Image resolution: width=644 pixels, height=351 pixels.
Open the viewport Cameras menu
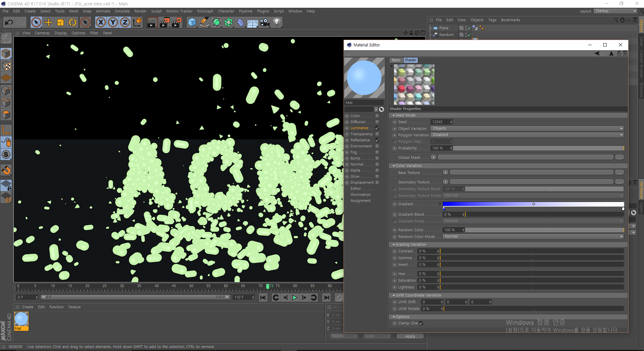(42, 33)
